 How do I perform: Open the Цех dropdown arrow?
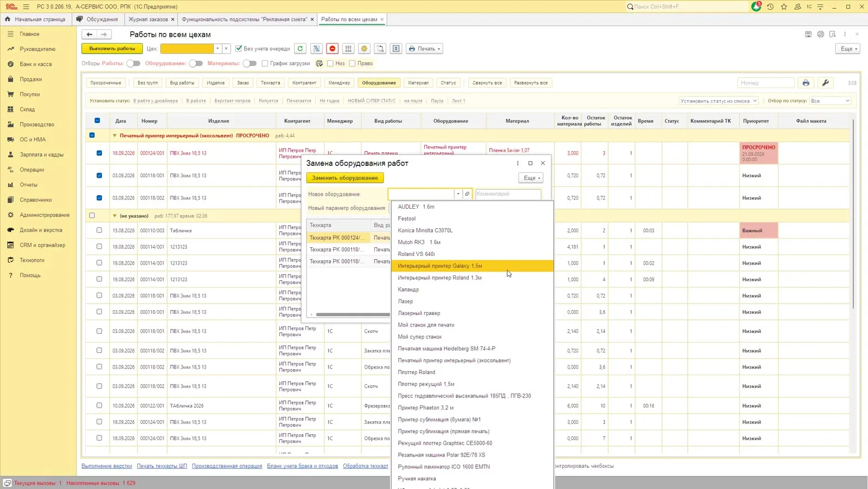tap(218, 49)
